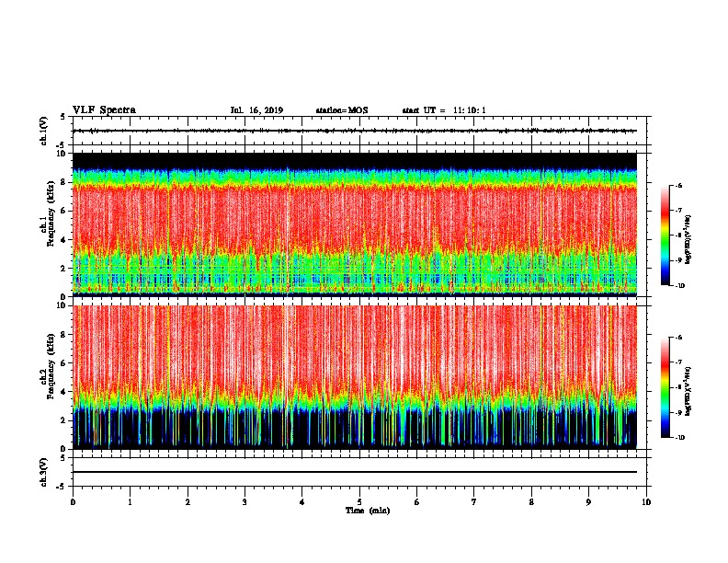Click time axis tick label "6"

tap(417, 502)
